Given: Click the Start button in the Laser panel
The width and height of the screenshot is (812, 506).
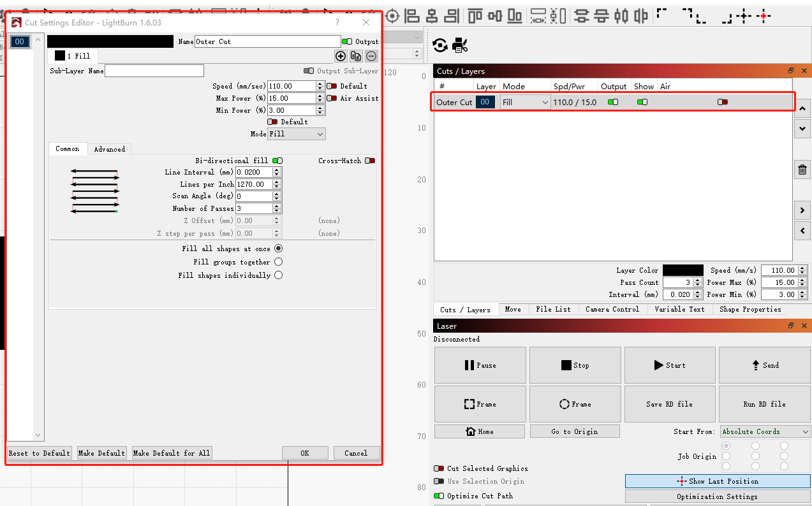Looking at the screenshot, I should coord(670,365).
